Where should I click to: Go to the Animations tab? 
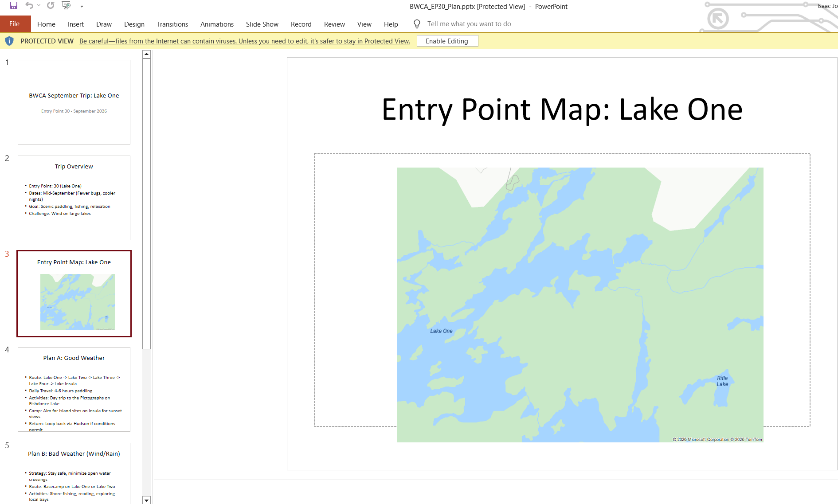tap(216, 24)
